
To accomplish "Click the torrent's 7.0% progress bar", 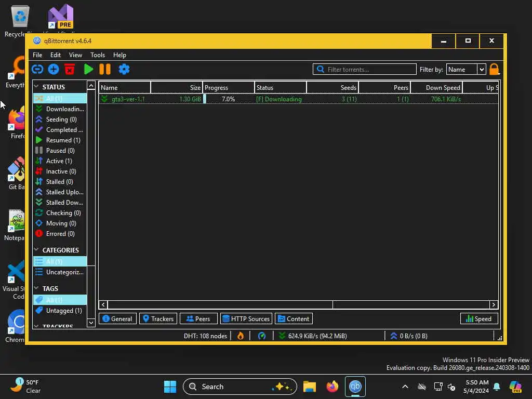I will point(228,99).
